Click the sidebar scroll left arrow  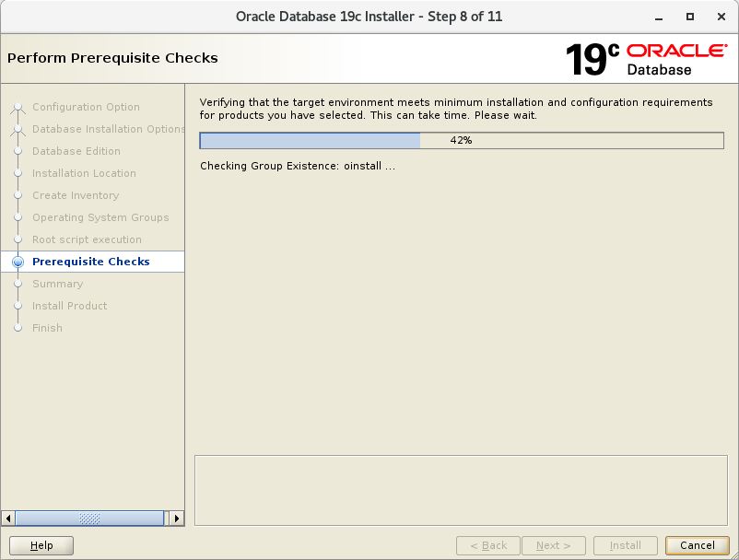pyautogui.click(x=8, y=519)
